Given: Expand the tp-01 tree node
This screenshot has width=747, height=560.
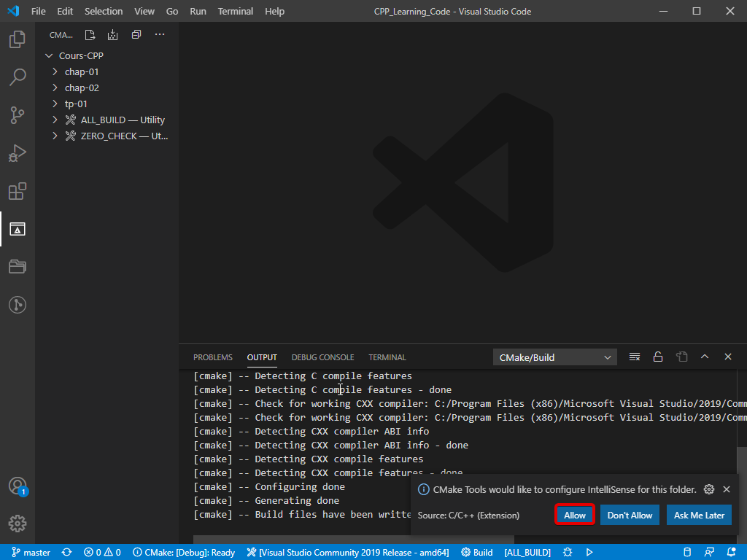Looking at the screenshot, I should 55,104.
